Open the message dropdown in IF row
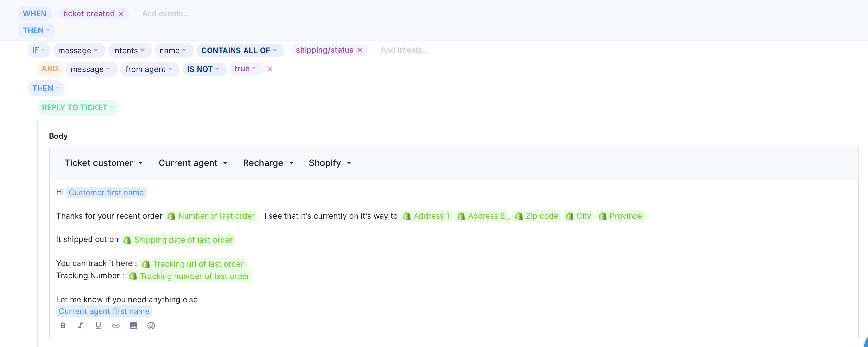The height and width of the screenshot is (347, 868). tap(79, 50)
